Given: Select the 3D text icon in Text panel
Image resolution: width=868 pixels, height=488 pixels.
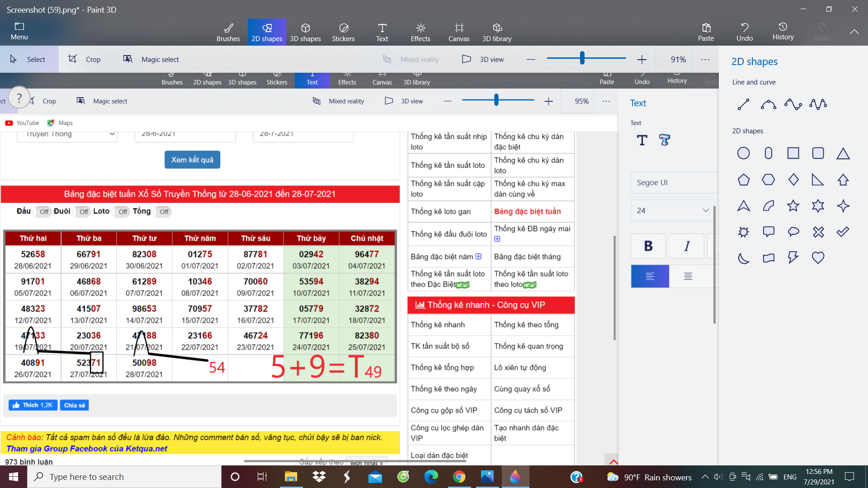Looking at the screenshot, I should [x=665, y=140].
